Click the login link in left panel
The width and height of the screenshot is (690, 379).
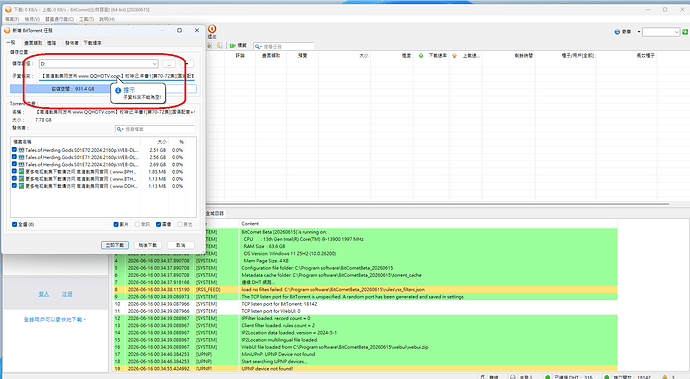pos(44,294)
